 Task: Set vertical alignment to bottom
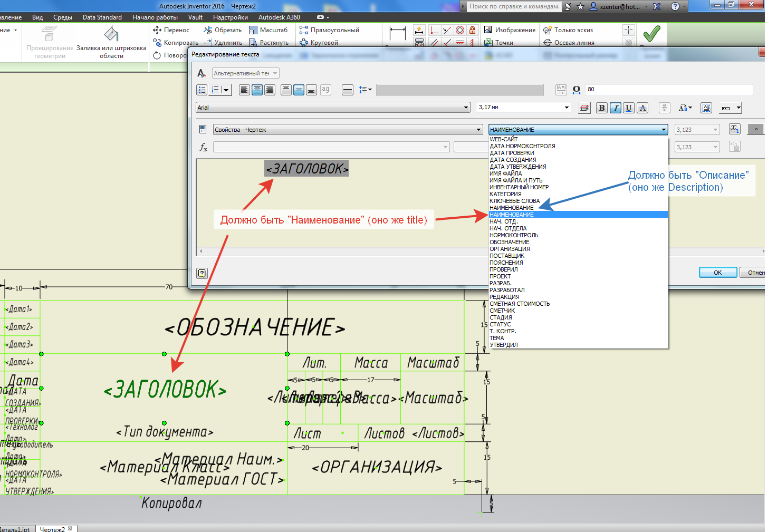pos(311,90)
